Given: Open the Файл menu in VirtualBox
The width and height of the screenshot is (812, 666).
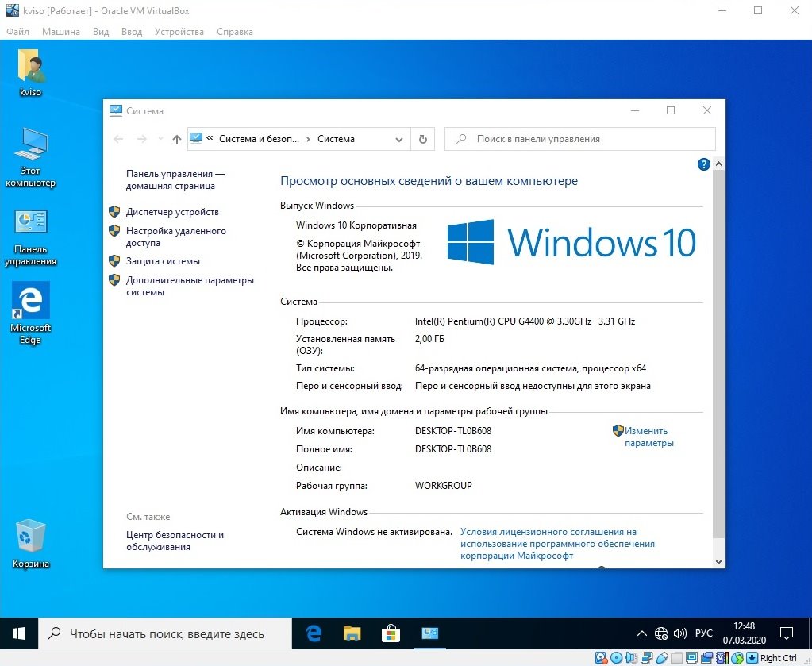Looking at the screenshot, I should pyautogui.click(x=17, y=32).
